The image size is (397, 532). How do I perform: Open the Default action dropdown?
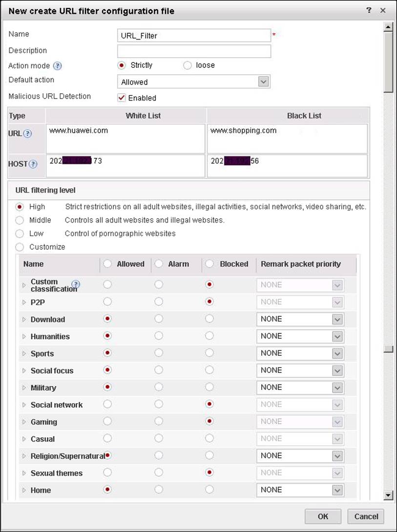click(x=264, y=82)
